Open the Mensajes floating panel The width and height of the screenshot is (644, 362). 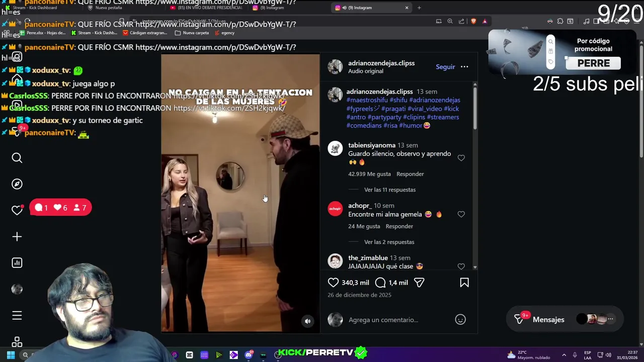564,319
